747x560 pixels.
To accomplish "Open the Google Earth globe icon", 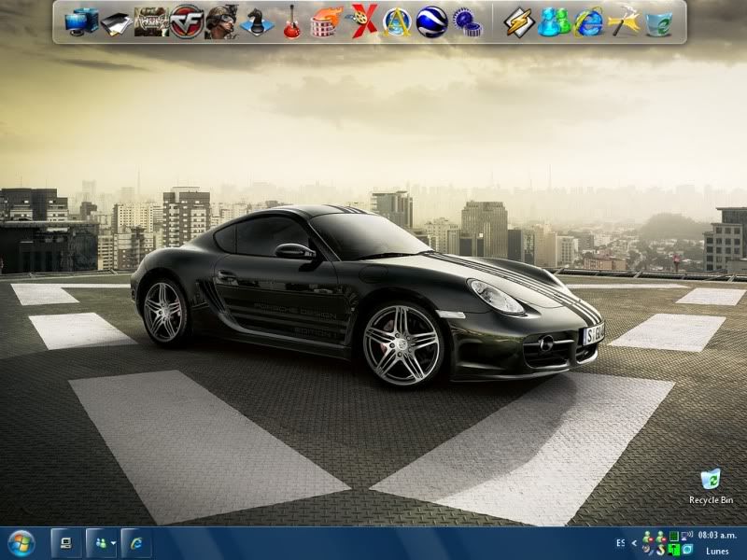I will [x=431, y=21].
